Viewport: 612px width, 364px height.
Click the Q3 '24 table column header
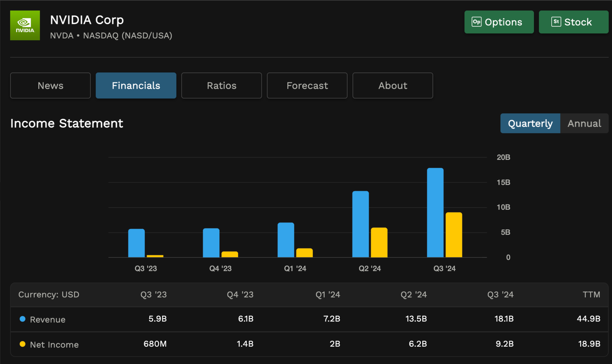pyautogui.click(x=500, y=295)
